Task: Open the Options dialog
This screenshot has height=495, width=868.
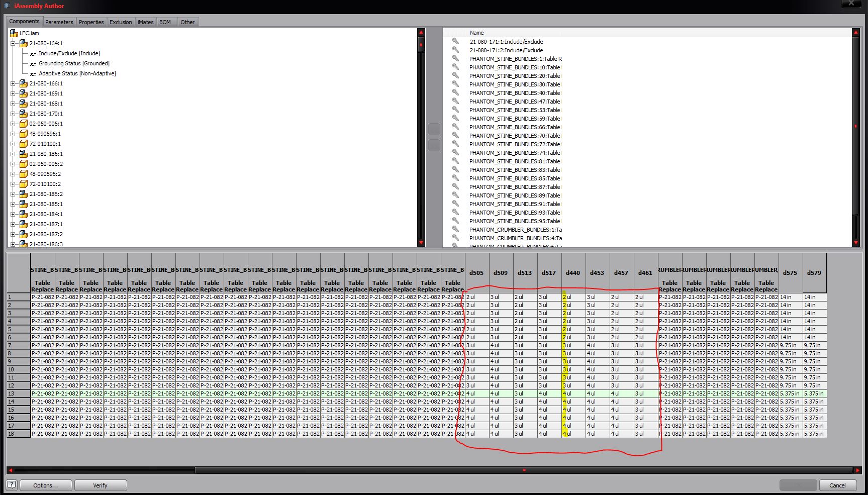Action: click(45, 485)
